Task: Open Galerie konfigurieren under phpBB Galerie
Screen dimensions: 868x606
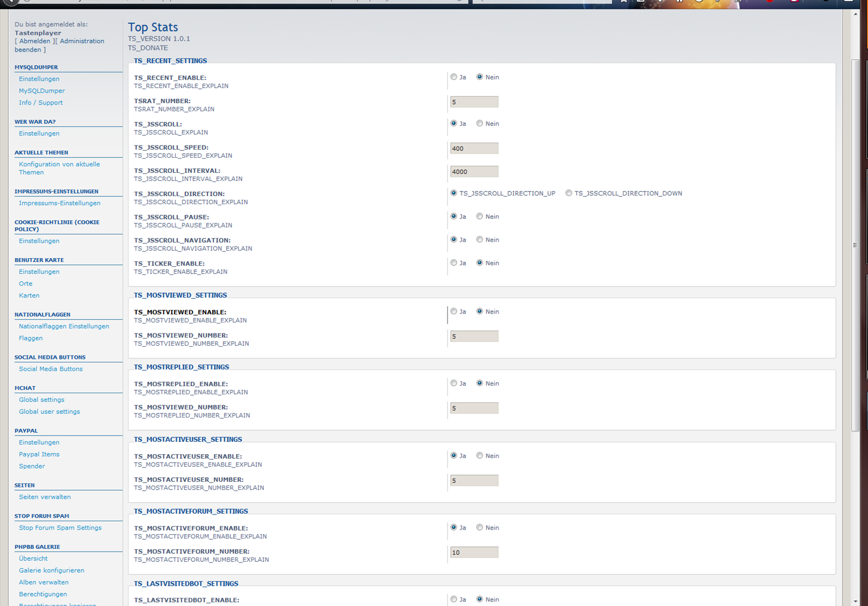Action: [x=51, y=571]
